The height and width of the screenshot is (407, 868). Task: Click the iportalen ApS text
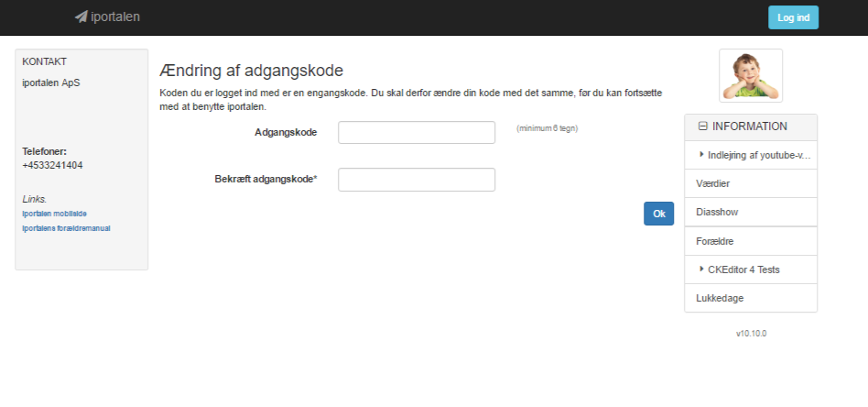(x=51, y=83)
